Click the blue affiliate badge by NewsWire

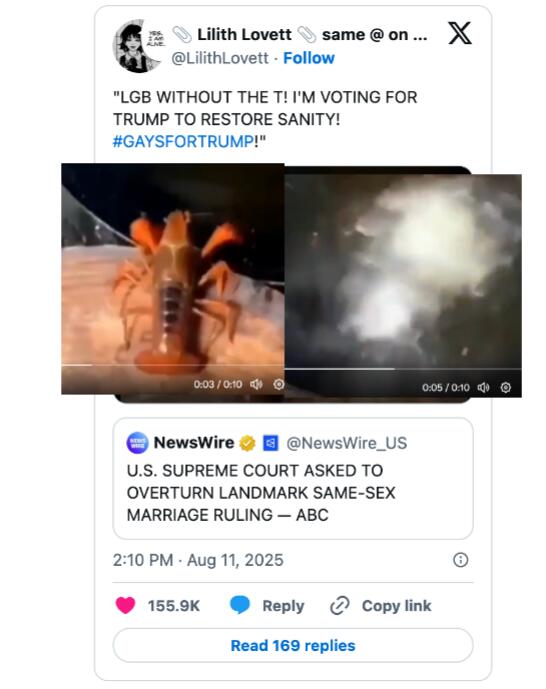[271, 443]
